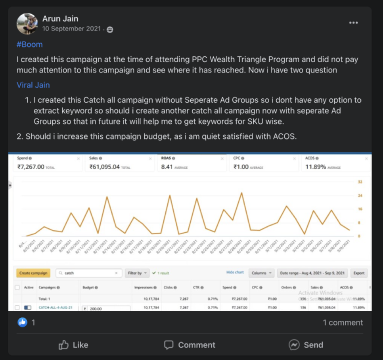Tick the select-all campaigns header checkbox
The height and width of the screenshot is (360, 383).
[17, 287]
